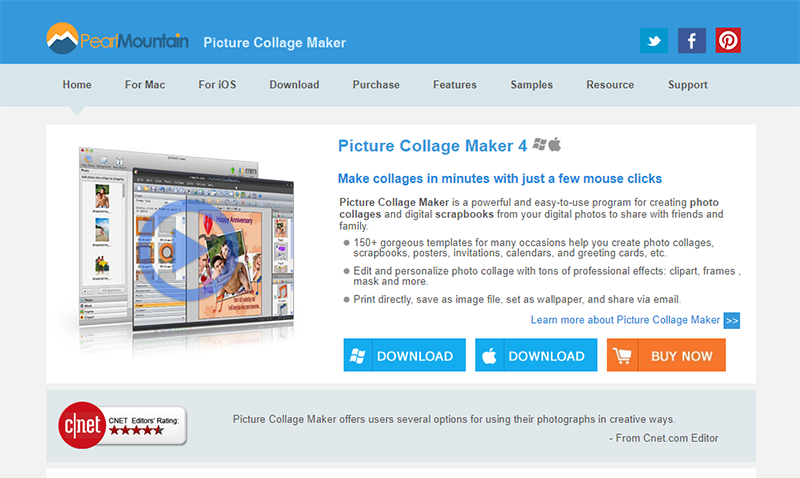This screenshot has width=800, height=478.
Task: Open the For Mac menu item
Action: tap(145, 85)
